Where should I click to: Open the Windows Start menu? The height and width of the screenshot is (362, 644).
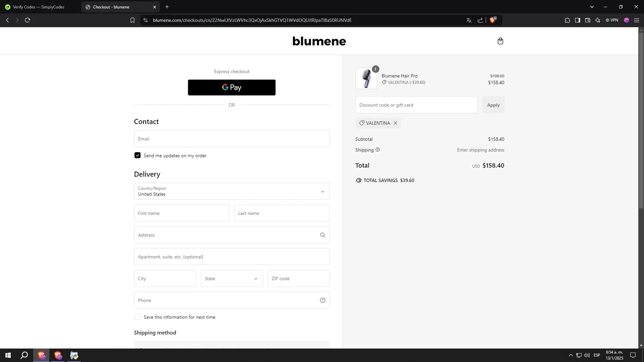[x=8, y=355]
